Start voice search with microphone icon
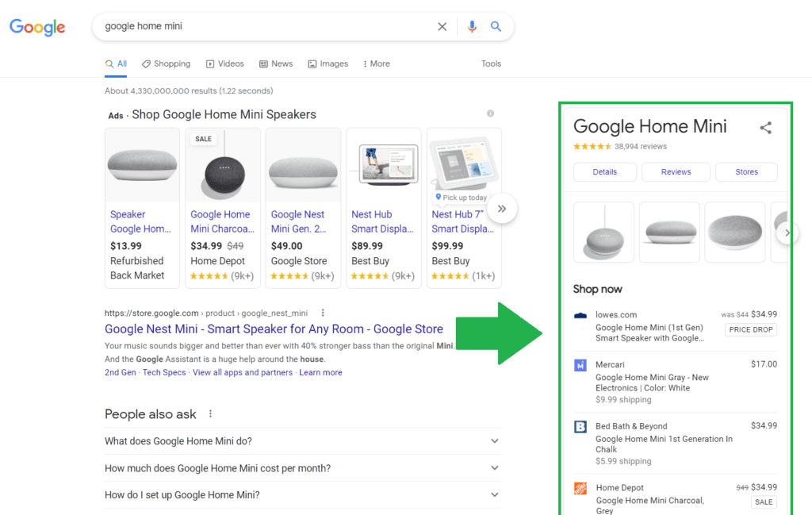This screenshot has height=515, width=812. pos(472,26)
